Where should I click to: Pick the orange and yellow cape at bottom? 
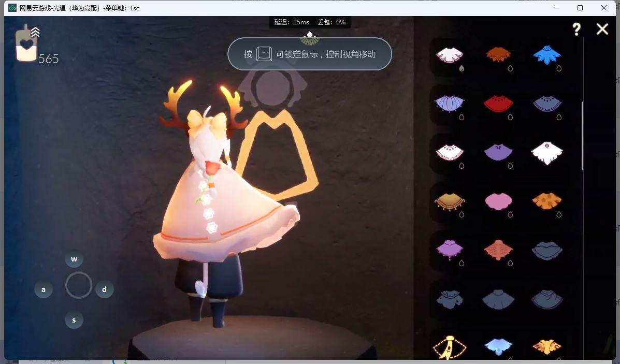547,346
